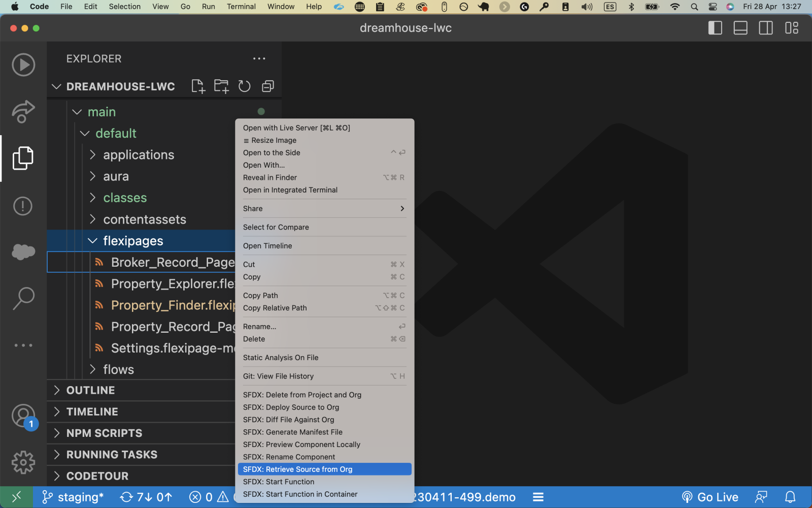Choose Copy Relative Path

point(325,308)
